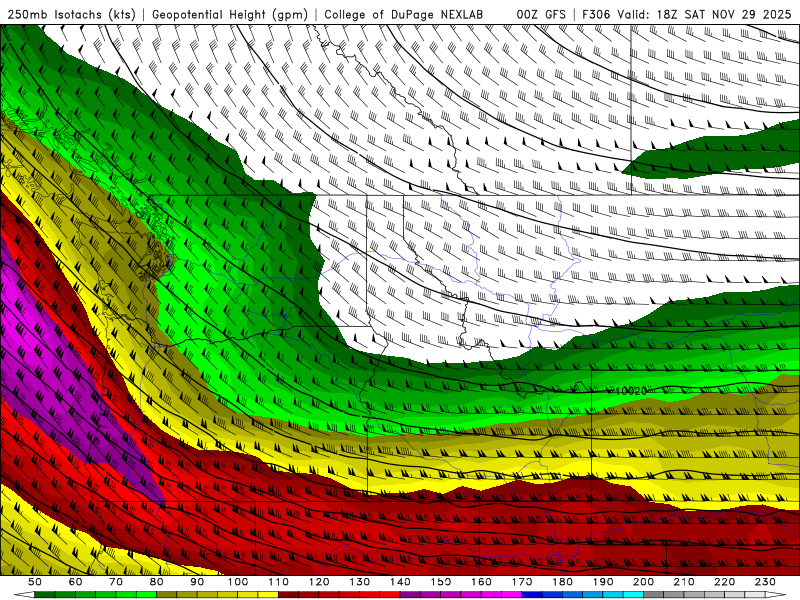Viewport: 800px width, 600px height.
Task: Click the '70' legend value
Action: coord(116,582)
